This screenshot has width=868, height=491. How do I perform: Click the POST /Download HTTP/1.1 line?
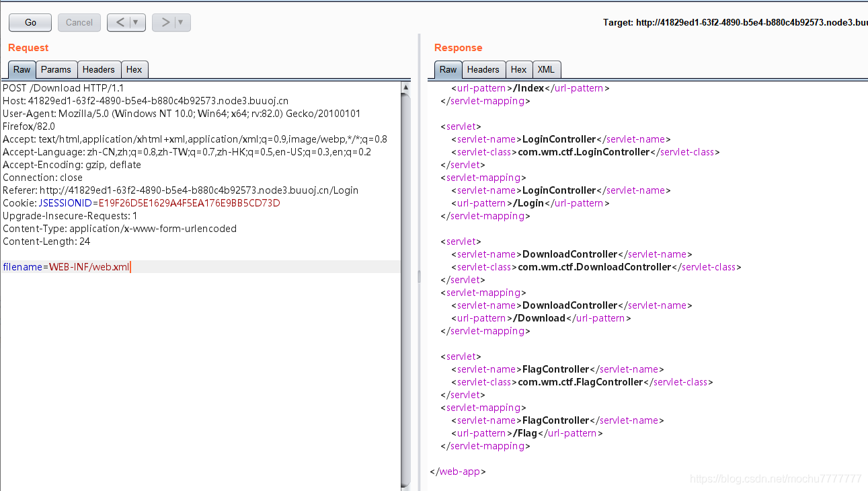pos(63,88)
